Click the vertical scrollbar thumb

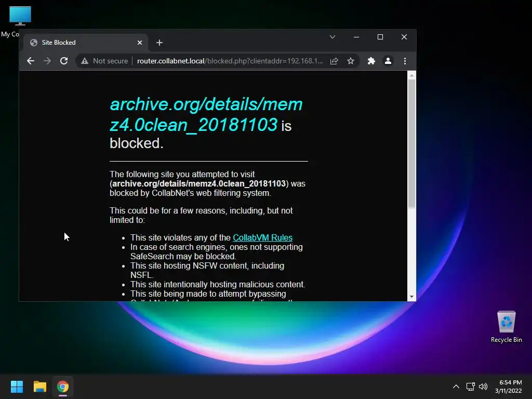click(411, 143)
